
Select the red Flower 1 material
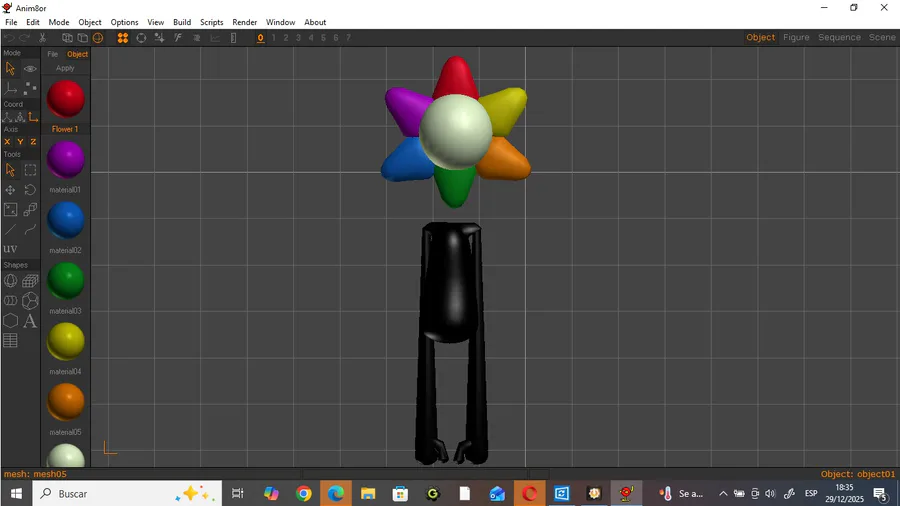(65, 99)
